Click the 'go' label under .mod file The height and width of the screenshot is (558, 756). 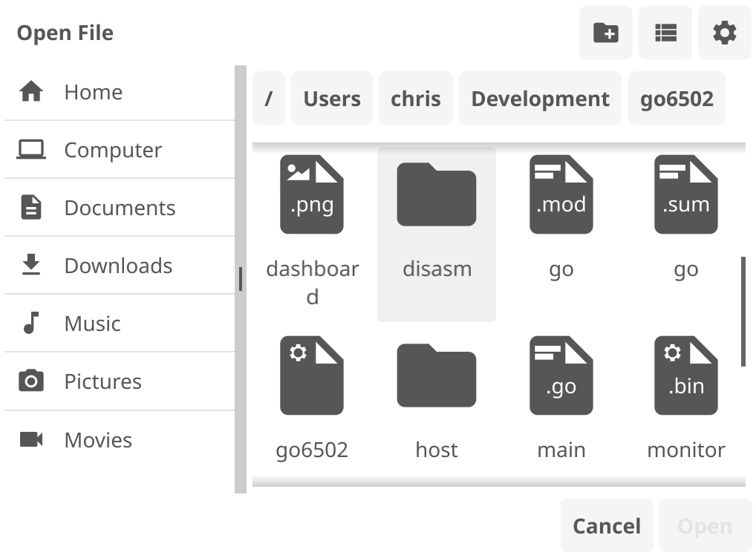[561, 270]
